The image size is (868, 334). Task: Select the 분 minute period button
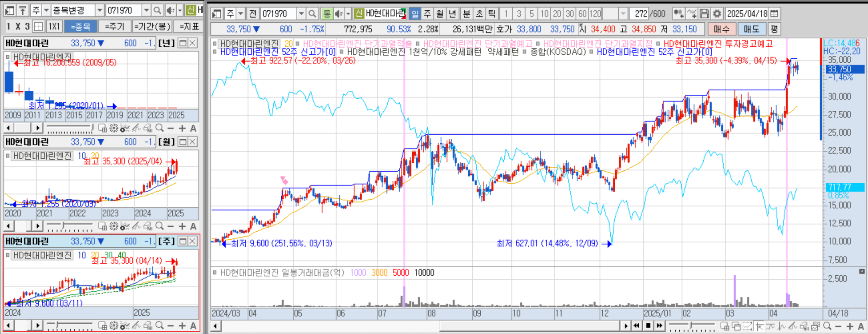[466, 14]
